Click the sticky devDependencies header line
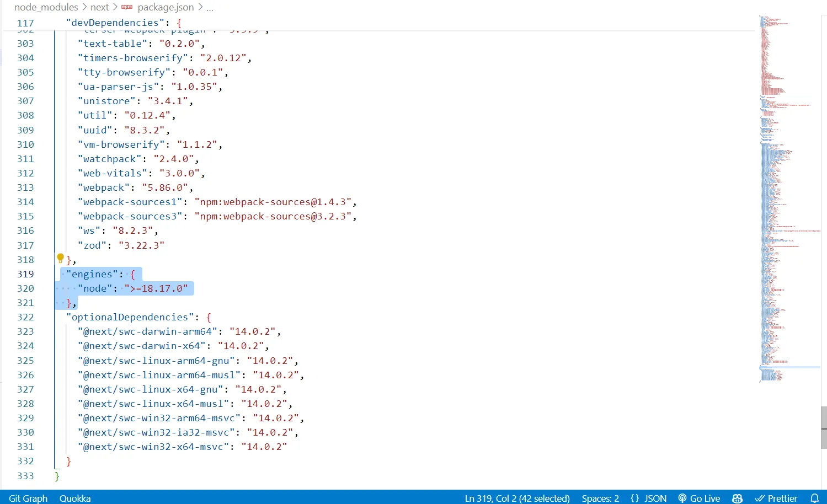 [378, 23]
